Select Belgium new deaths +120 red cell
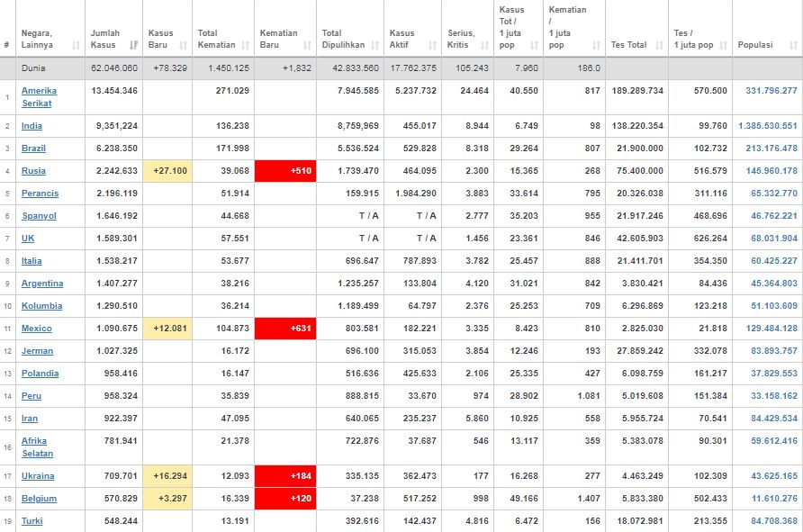This screenshot has height=532, width=803. click(x=285, y=499)
